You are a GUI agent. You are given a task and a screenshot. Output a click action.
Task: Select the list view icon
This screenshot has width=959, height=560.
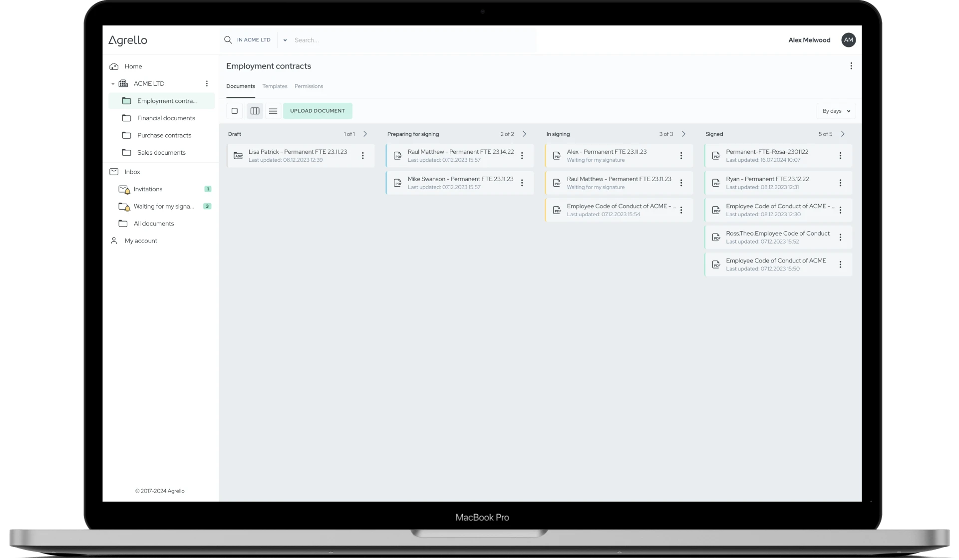273,111
